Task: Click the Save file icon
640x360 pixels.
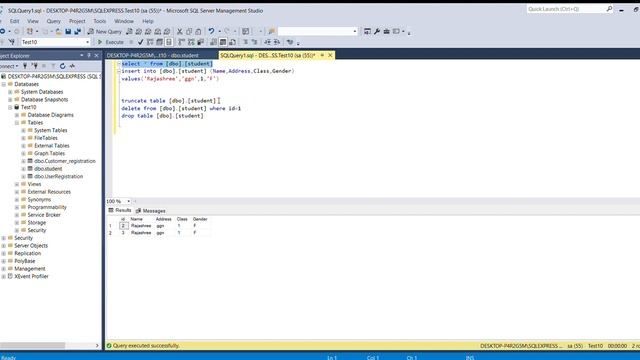Action: (x=68, y=31)
